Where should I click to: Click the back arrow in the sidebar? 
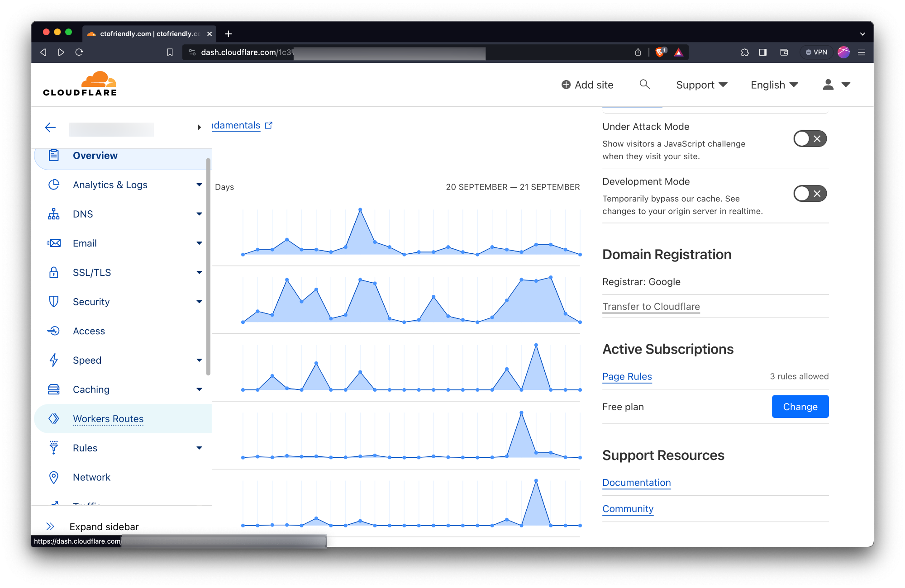coord(50,128)
